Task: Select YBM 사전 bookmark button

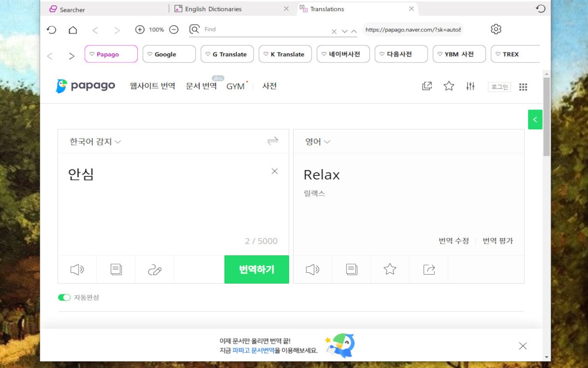Action: [459, 54]
